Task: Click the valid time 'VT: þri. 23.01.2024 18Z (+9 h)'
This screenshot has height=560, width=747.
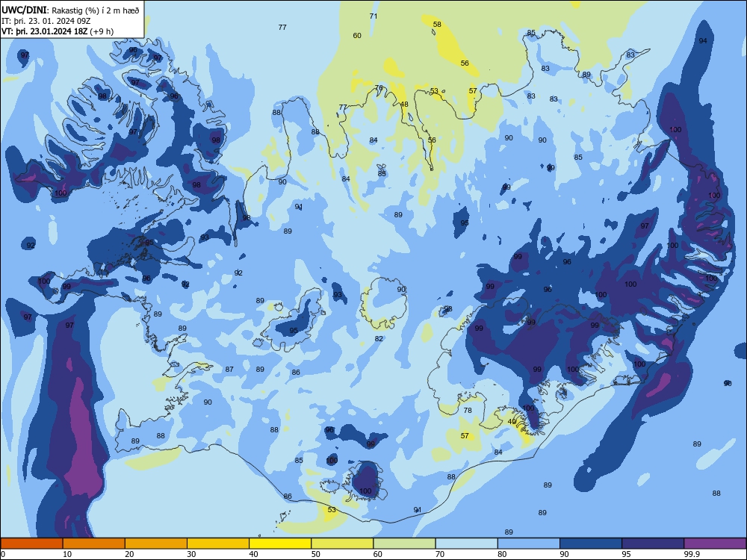Action: pos(58,31)
